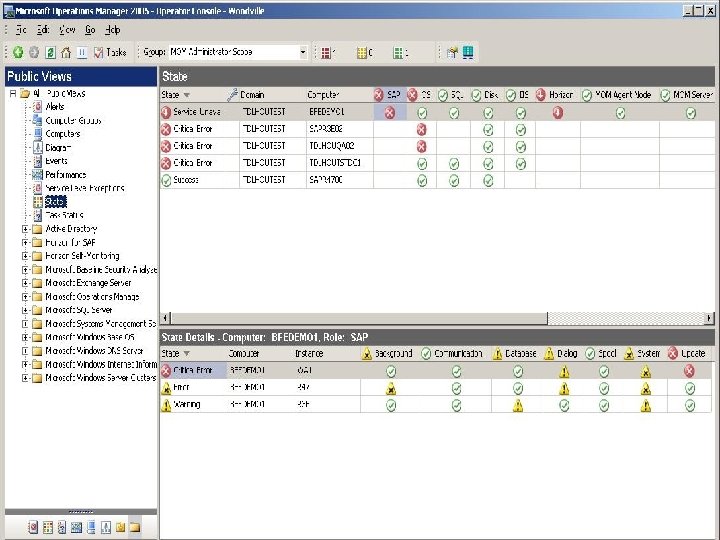Expand the Active Directory folder
Viewport: 720px width, 540px height.
coord(26,229)
